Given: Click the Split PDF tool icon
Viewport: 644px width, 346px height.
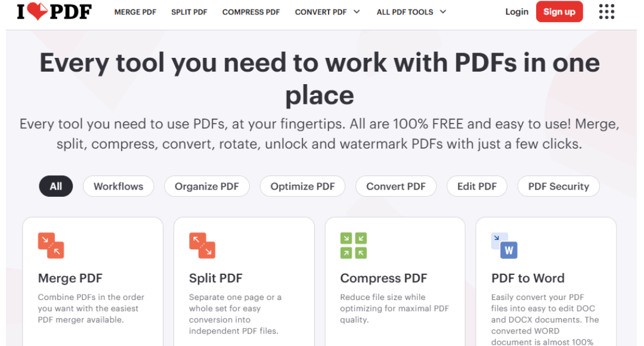Looking at the screenshot, I should [203, 245].
